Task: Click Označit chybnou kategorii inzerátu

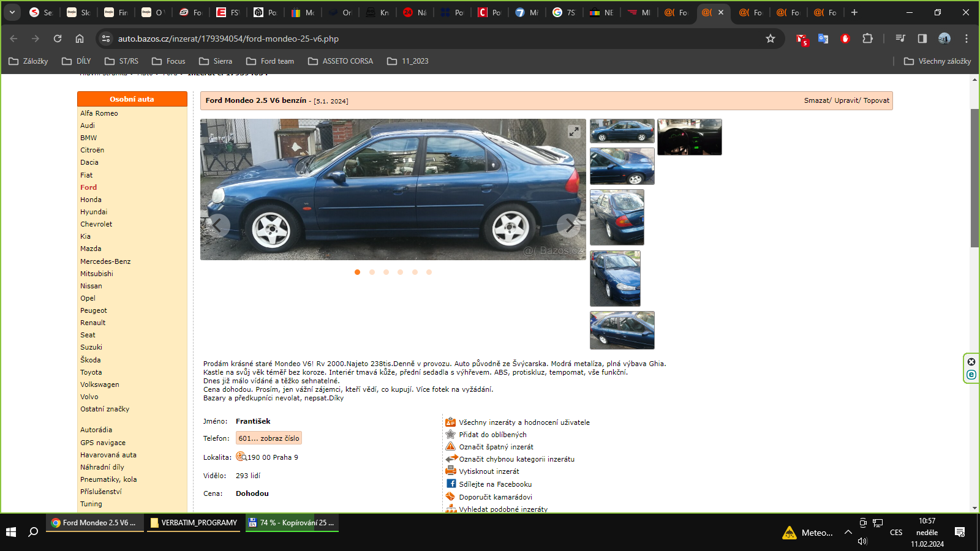Action: pos(517,459)
